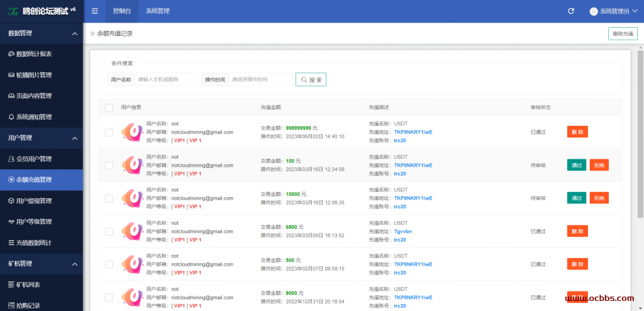Click the site logo icon at top left
Screen dimensions: 644x311
14,11
